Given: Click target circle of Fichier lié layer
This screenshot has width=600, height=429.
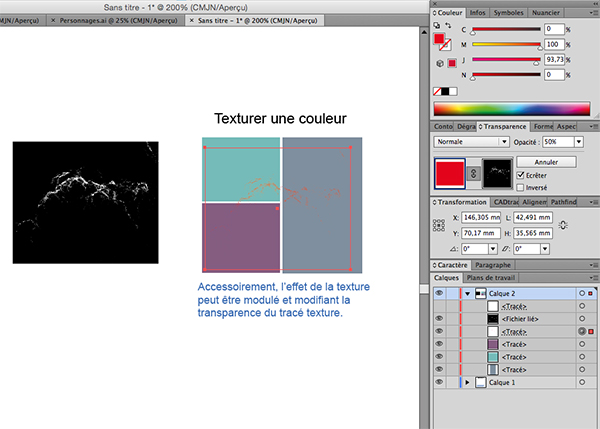Looking at the screenshot, I should pyautogui.click(x=581, y=318).
